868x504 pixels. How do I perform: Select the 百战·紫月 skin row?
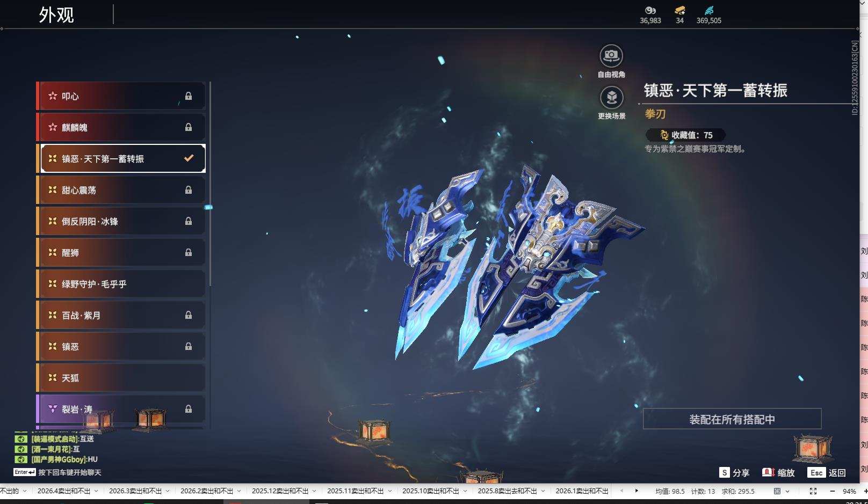[121, 315]
